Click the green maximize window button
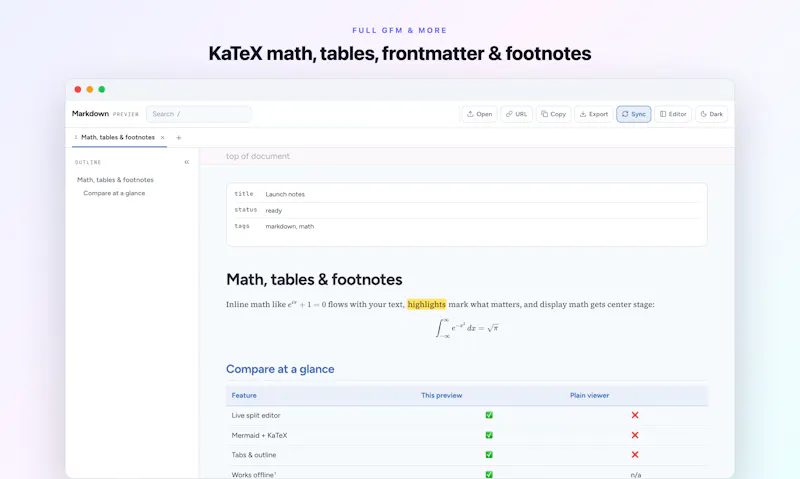This screenshot has height=479, width=800. [102, 89]
